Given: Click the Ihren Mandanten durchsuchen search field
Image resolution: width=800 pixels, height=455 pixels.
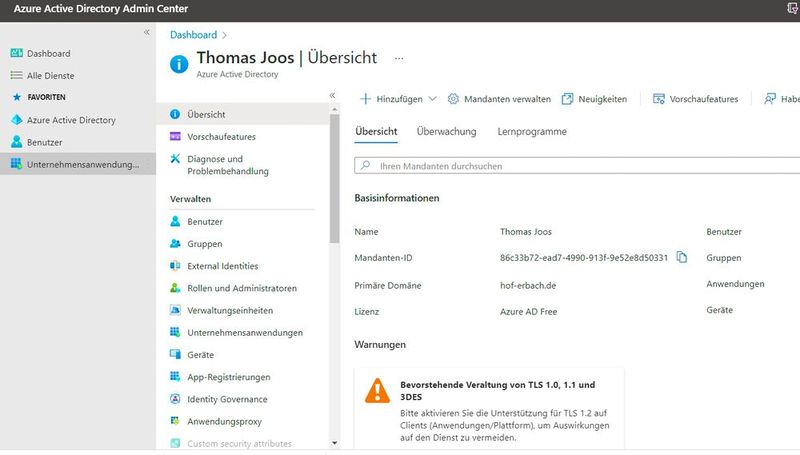Looking at the screenshot, I should tap(577, 166).
